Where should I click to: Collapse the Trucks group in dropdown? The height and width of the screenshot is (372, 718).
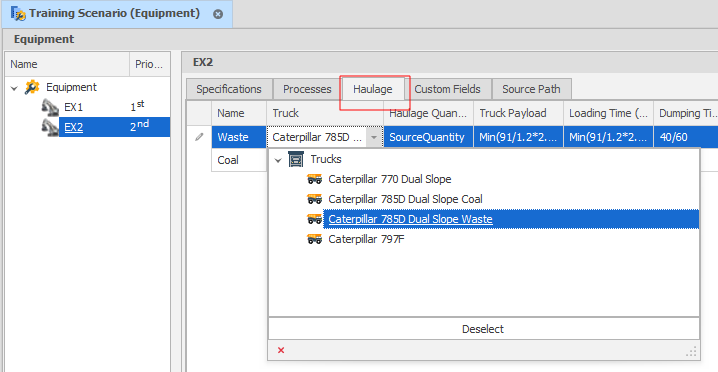tap(278, 160)
